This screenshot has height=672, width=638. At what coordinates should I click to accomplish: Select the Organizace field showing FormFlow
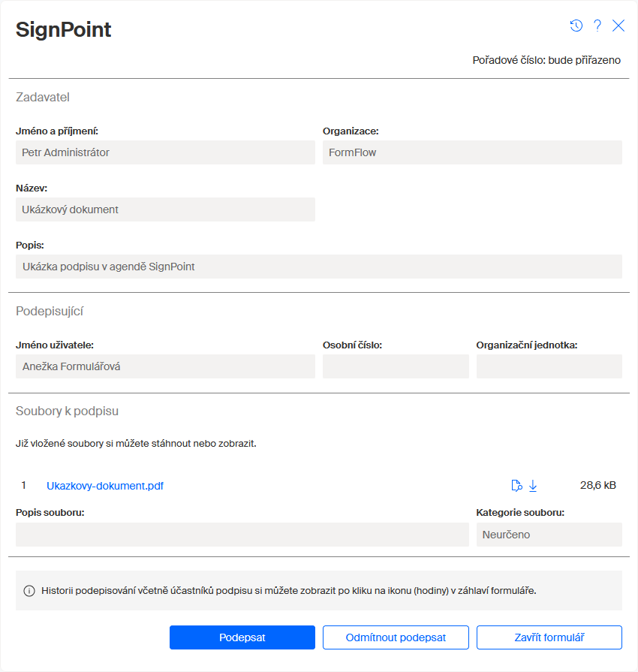coord(472,152)
